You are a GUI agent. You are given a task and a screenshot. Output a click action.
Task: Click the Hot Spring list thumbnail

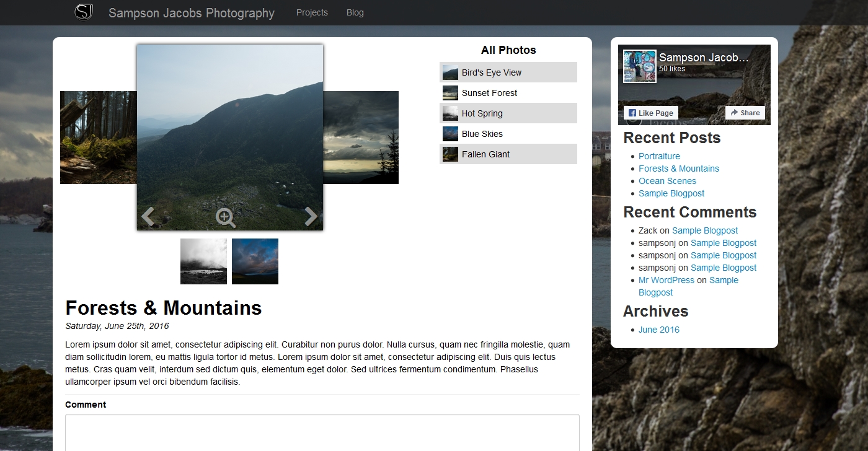click(450, 113)
